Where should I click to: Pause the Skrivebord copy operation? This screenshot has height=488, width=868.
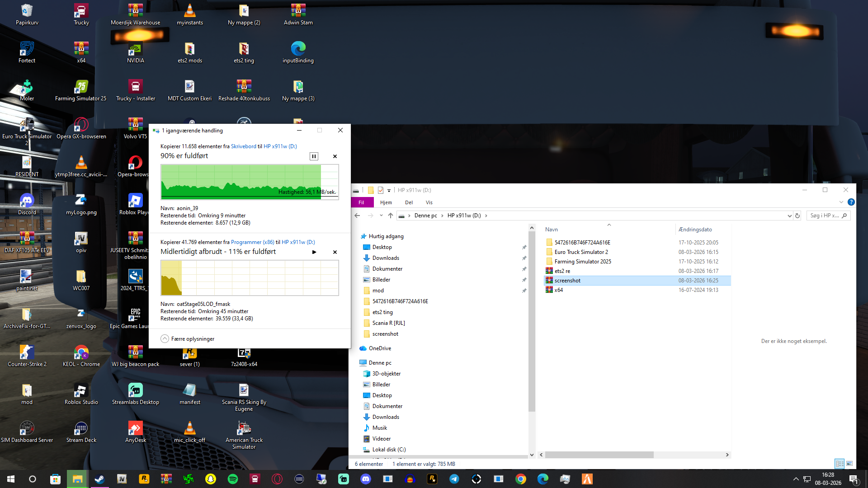click(314, 156)
